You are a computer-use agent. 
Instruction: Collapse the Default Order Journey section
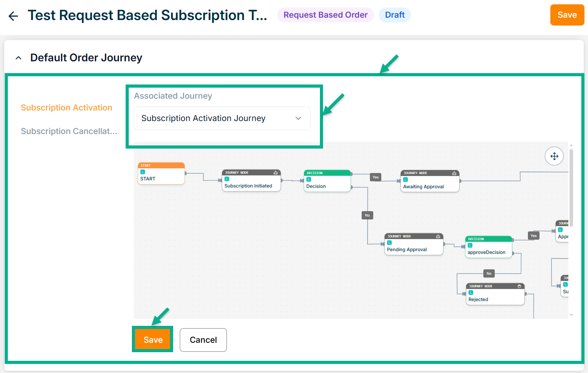tap(18, 58)
